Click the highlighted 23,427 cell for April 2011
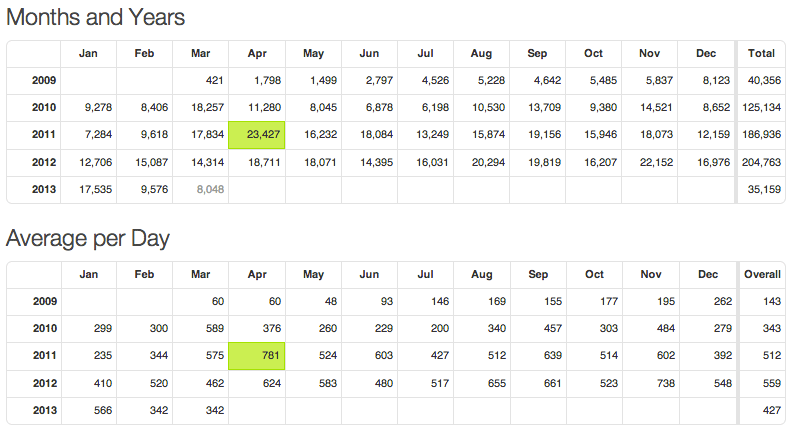Image resolution: width=791 pixels, height=432 pixels. (258, 135)
